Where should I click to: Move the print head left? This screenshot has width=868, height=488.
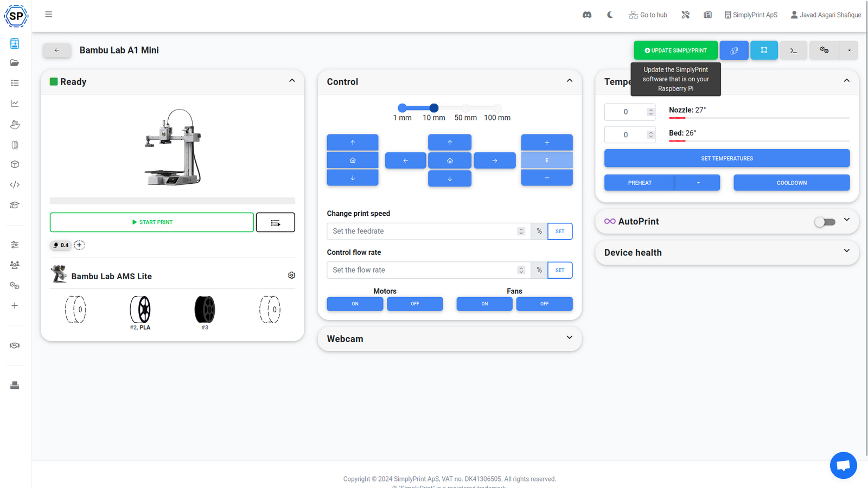click(x=406, y=160)
